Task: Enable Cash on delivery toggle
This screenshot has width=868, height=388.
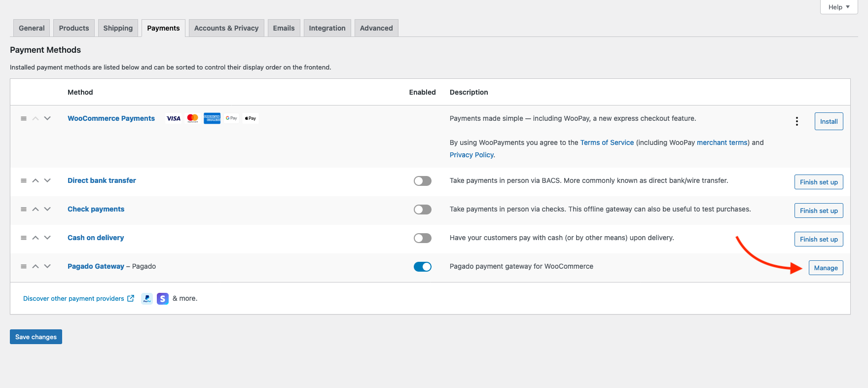Action: tap(423, 238)
